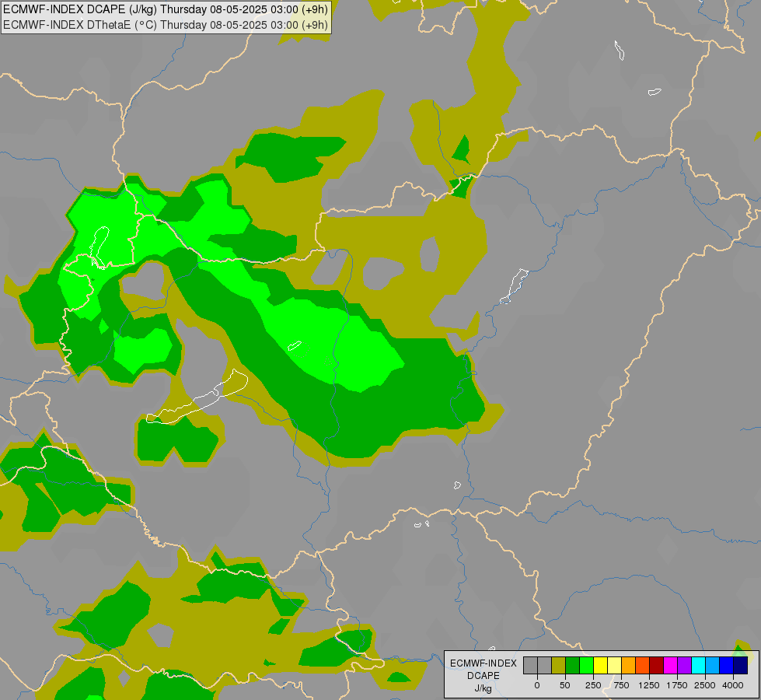Click the dark green legend swatch

click(572, 666)
